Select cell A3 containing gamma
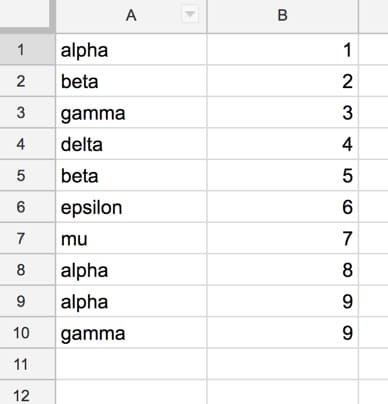The image size is (388, 404). (131, 112)
